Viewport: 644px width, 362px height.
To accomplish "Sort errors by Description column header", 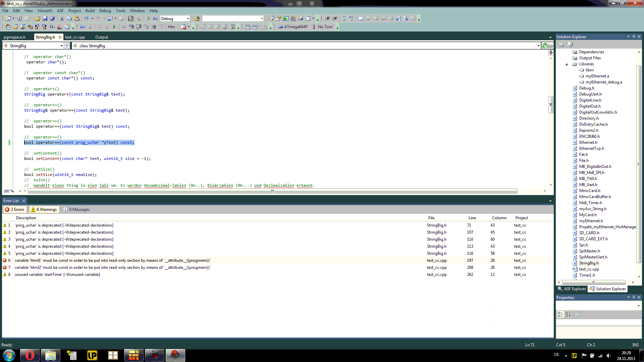I will (x=26, y=218).
